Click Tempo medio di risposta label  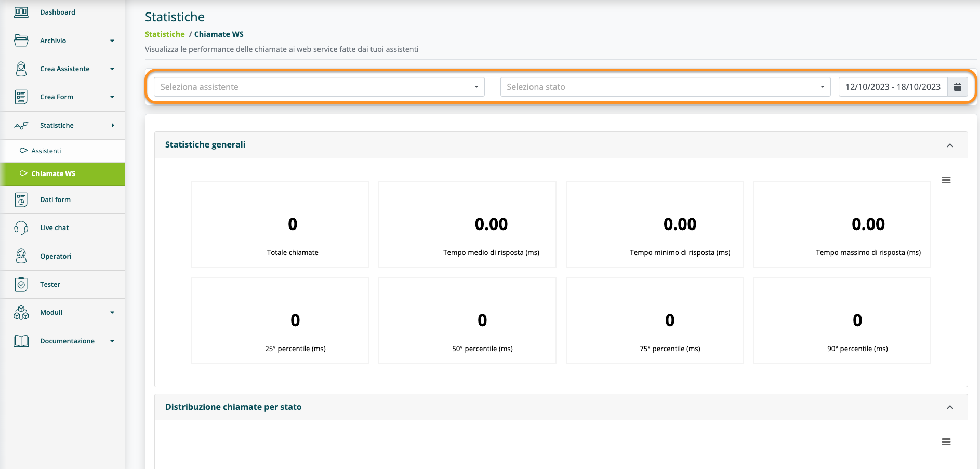pyautogui.click(x=491, y=252)
